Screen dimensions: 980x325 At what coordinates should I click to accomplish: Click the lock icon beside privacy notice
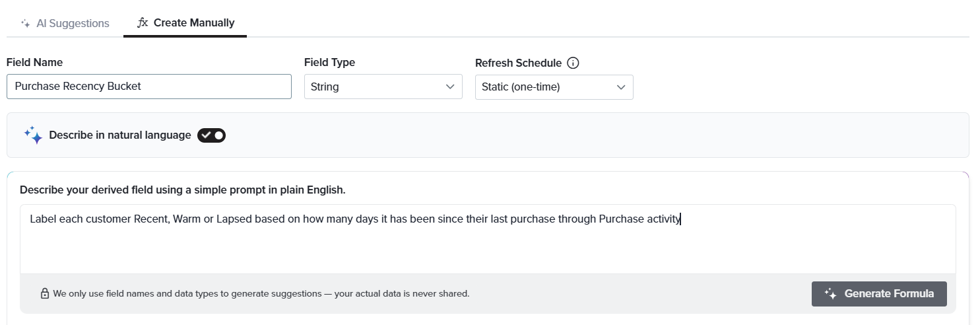(45, 293)
